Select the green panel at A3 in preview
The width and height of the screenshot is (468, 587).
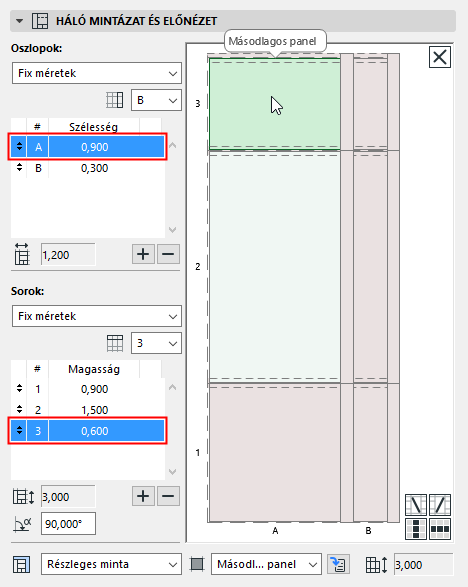point(274,104)
